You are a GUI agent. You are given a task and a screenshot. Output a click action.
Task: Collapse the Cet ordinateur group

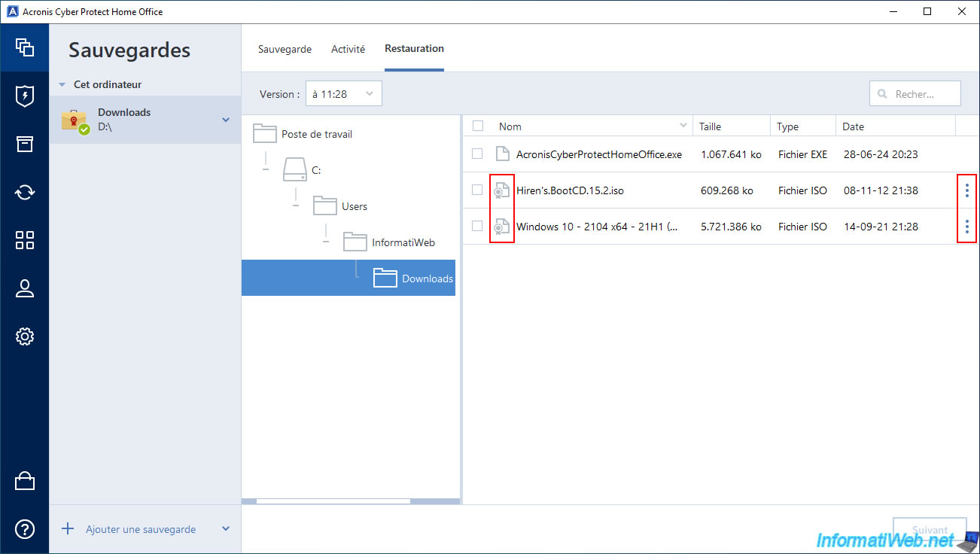[x=62, y=85]
